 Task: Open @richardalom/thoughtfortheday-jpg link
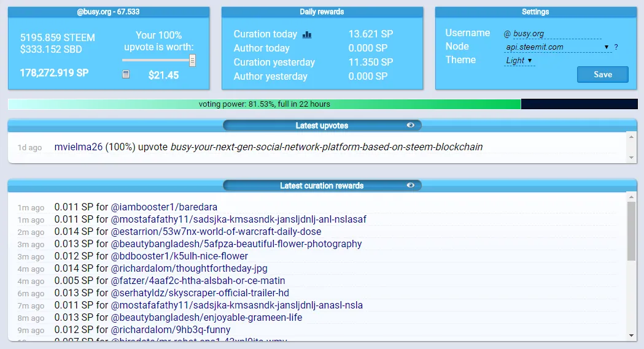189,269
